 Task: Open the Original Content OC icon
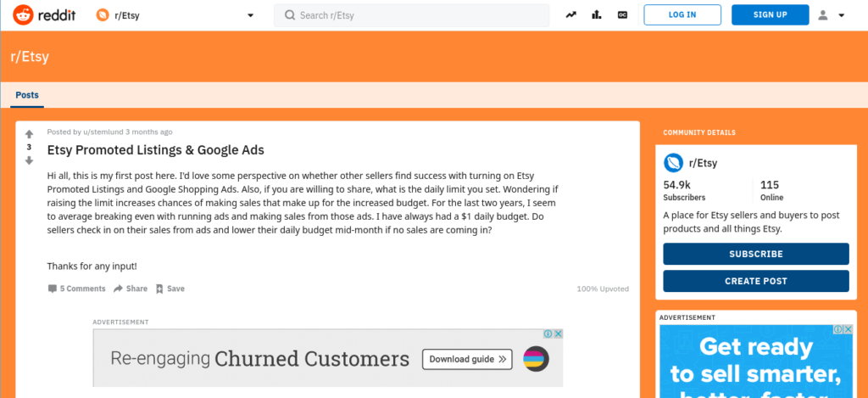click(x=623, y=15)
